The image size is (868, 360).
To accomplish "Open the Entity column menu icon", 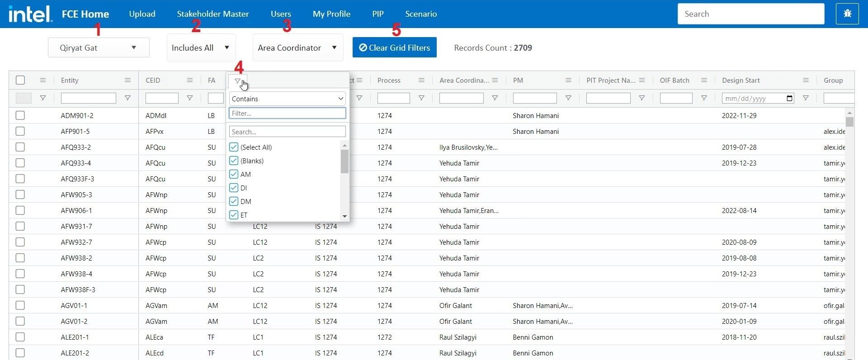I will pyautogui.click(x=127, y=81).
